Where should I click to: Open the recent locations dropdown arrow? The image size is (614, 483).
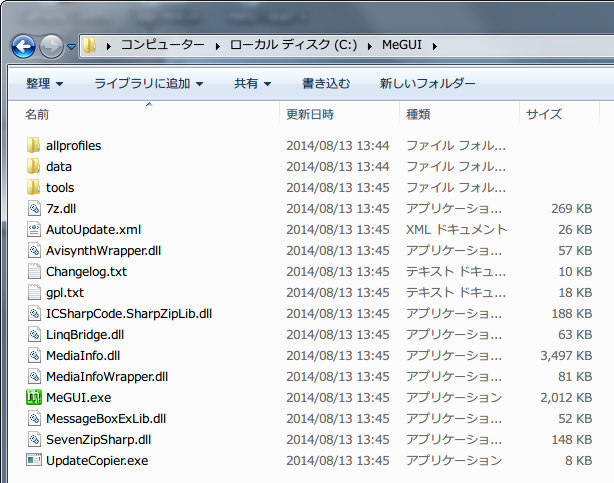pyautogui.click(x=71, y=47)
